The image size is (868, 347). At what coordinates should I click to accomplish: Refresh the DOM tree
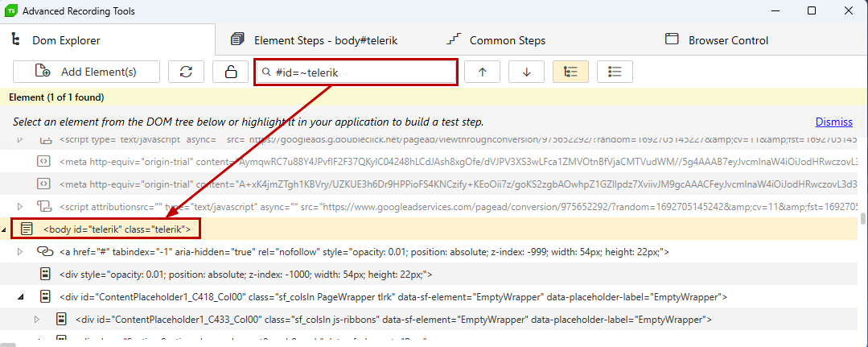tap(187, 72)
